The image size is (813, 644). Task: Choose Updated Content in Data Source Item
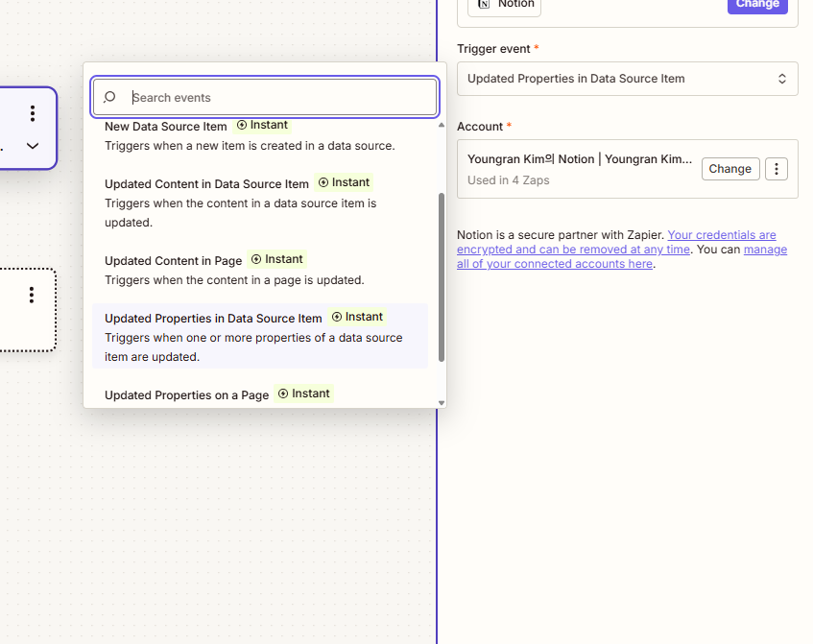click(260, 203)
